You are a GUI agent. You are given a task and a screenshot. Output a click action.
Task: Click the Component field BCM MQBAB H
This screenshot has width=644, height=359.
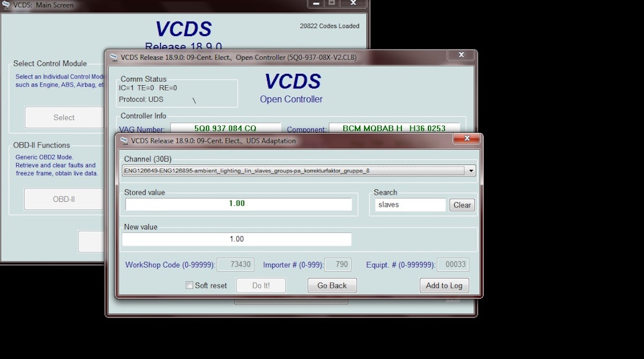(x=394, y=128)
